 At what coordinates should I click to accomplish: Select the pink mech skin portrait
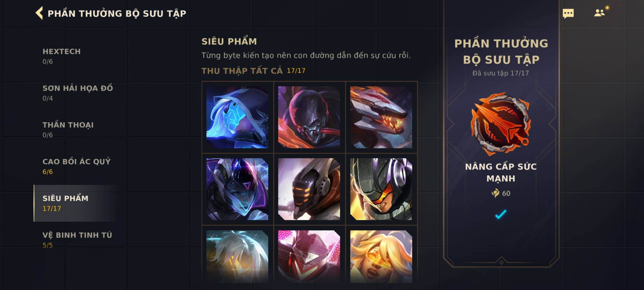click(x=309, y=256)
